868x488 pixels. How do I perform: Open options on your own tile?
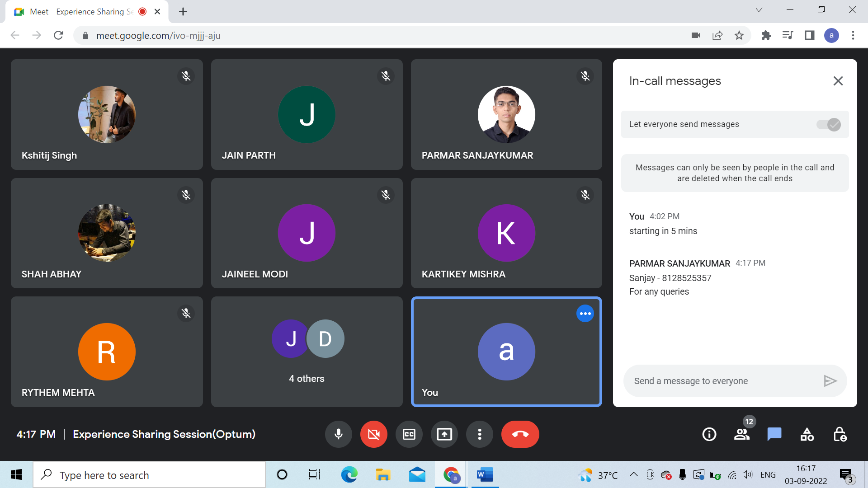click(585, 314)
